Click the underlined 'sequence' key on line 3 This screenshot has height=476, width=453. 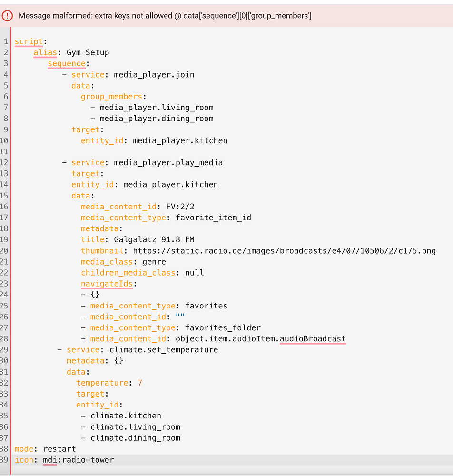66,63
